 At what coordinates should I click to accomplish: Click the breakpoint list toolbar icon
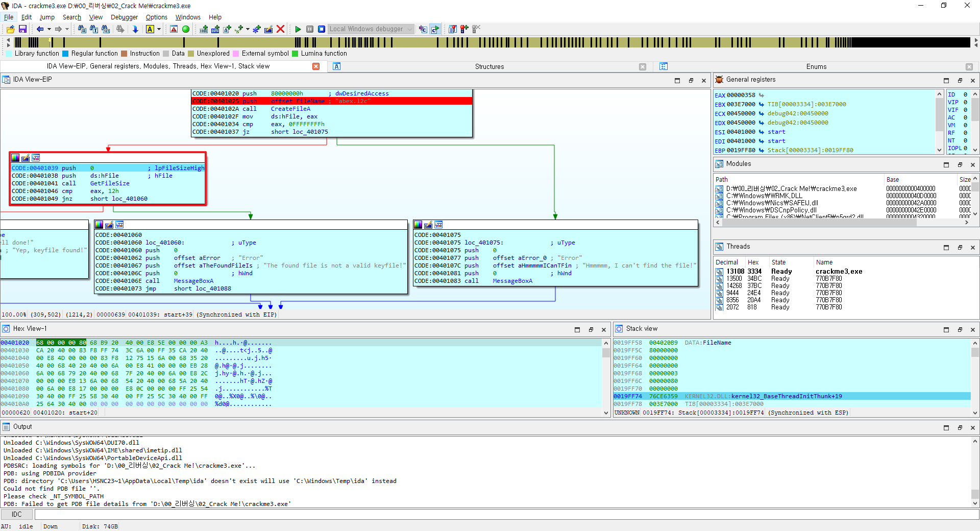453,29
